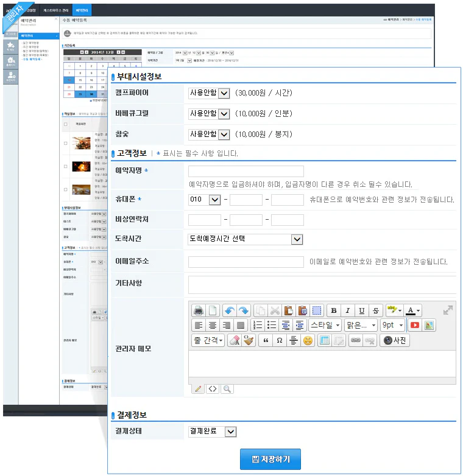Insert a hyperlink with chain icon
Screen dimensions: 463x476
click(356, 341)
